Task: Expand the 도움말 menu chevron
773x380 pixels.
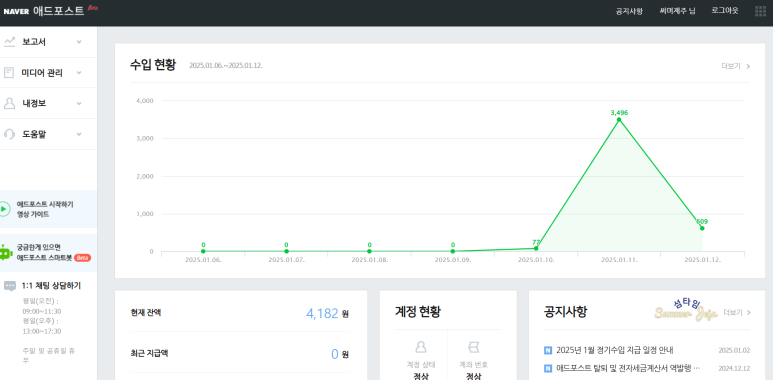Action: point(79,134)
